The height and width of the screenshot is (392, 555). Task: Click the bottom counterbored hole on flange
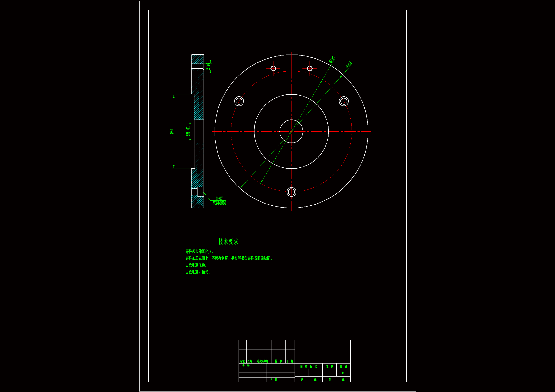click(x=291, y=192)
